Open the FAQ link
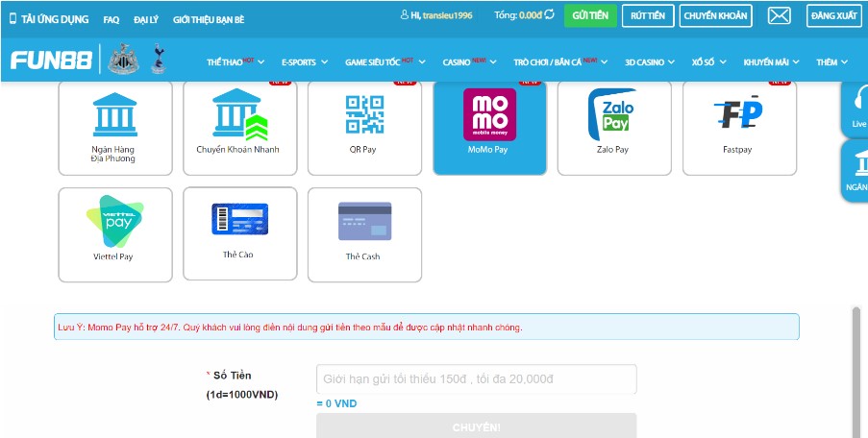Image resolution: width=868 pixels, height=438 pixels. coord(112,19)
